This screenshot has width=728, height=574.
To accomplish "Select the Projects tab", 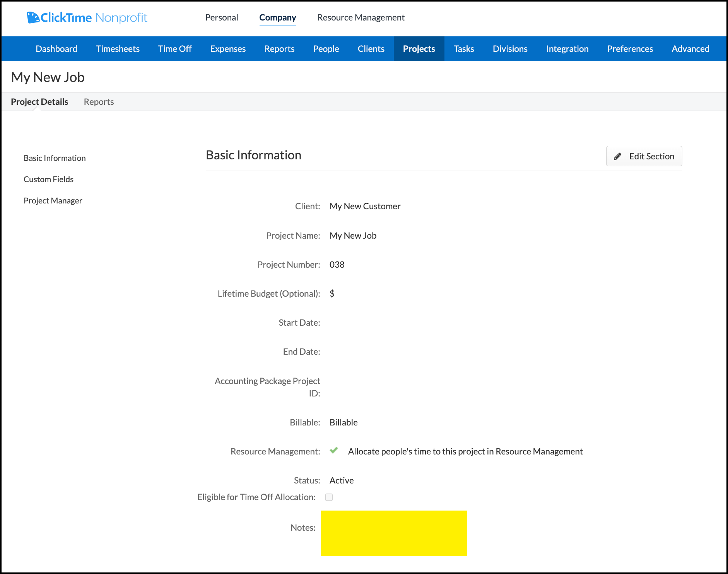I will [419, 49].
